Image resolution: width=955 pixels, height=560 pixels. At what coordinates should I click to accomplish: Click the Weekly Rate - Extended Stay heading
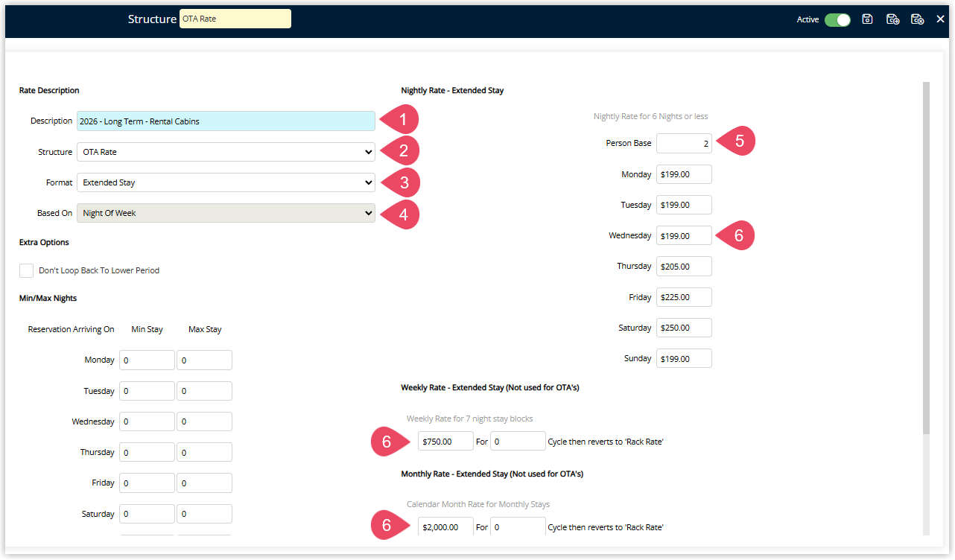click(x=490, y=388)
